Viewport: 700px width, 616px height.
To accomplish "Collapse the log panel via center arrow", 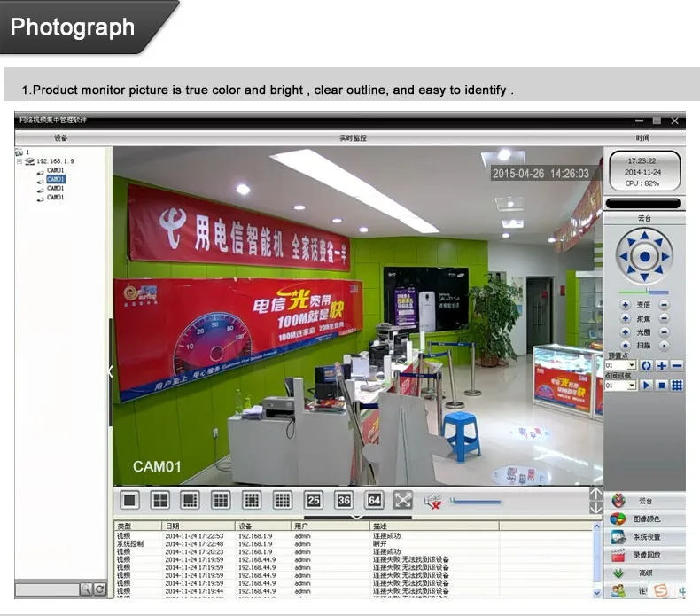I will coord(357,517).
